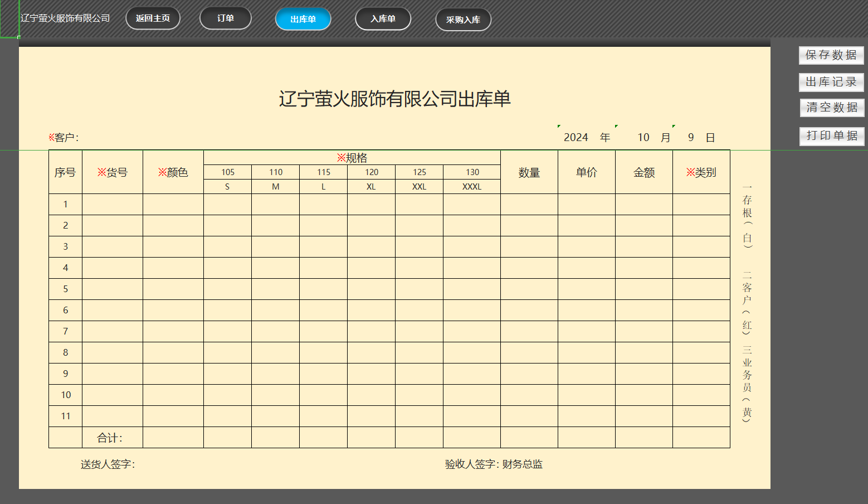Screen dimensions: 868x504
Task: Select the year cell showing 2024
Action: 576,138
